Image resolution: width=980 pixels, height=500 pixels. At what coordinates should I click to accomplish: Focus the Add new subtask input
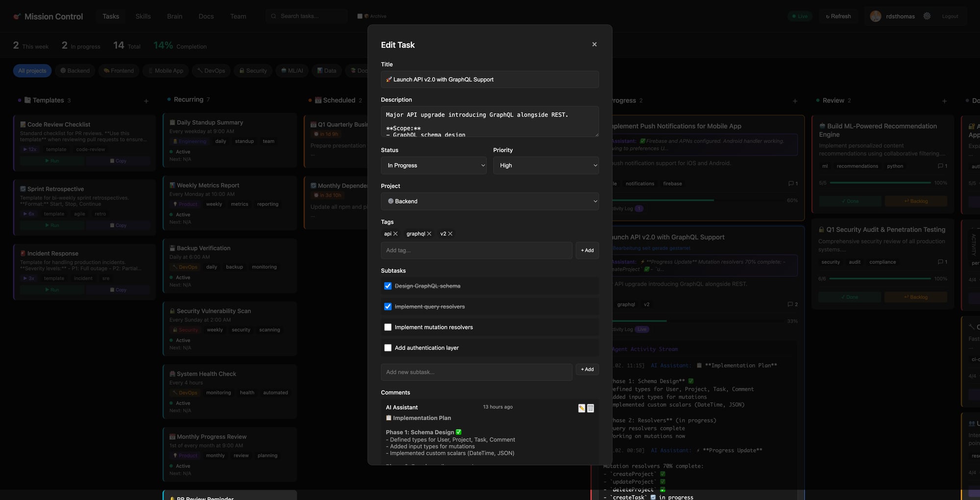tap(476, 373)
